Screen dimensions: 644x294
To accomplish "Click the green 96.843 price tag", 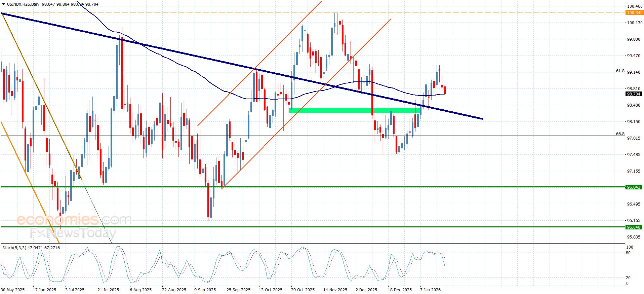I will coord(634,187).
